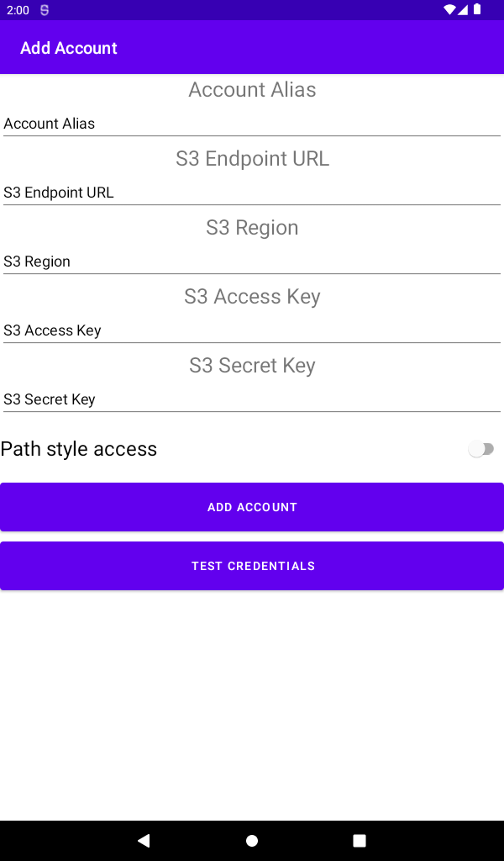Tap the Wi-Fi status icon
The image size is (504, 861).
pyautogui.click(x=449, y=10)
